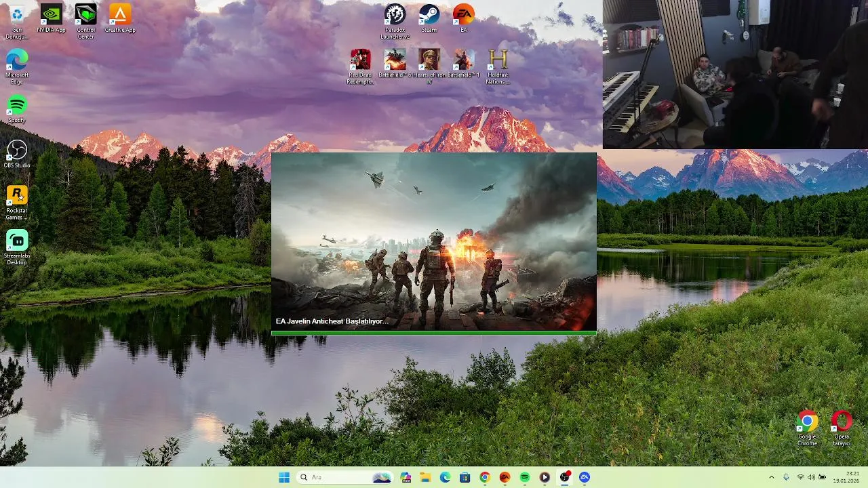Select the Red Dead Redemption shortcut
The height and width of the screenshot is (488, 868).
[x=360, y=66]
